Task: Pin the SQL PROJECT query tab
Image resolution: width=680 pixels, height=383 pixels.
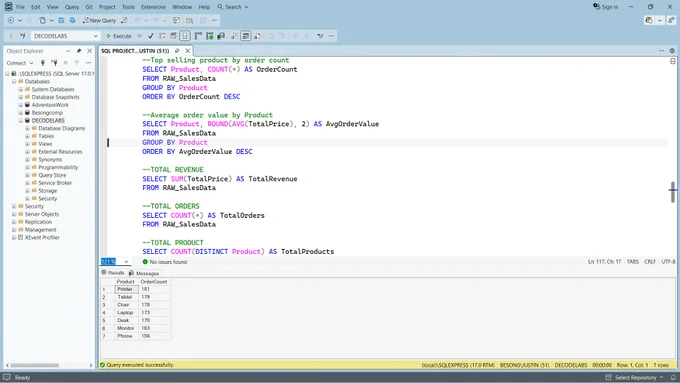Action: pyautogui.click(x=177, y=51)
